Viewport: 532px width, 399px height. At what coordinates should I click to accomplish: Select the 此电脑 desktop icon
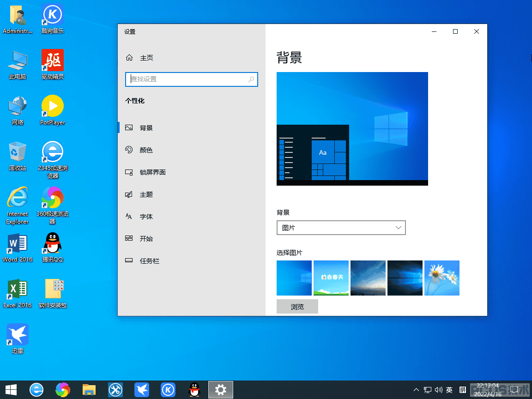[18, 65]
